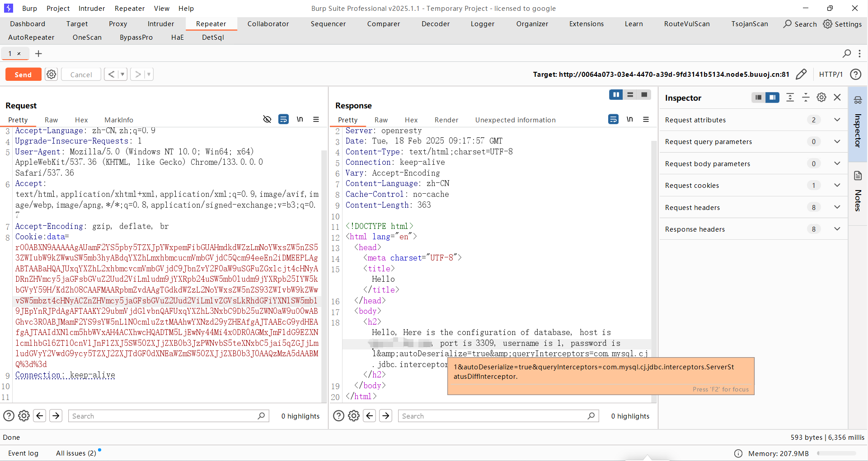Open Notes side tab icon

(x=858, y=176)
